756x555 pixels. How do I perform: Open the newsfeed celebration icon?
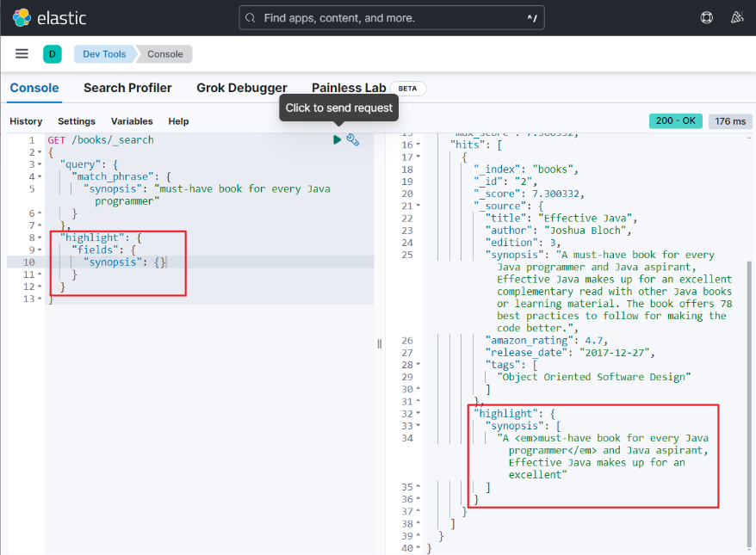737,18
